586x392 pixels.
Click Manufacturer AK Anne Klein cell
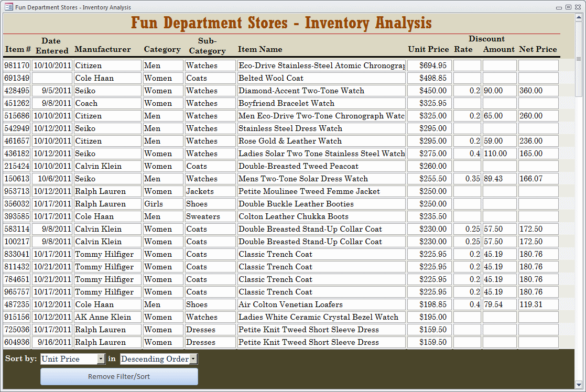pyautogui.click(x=107, y=317)
